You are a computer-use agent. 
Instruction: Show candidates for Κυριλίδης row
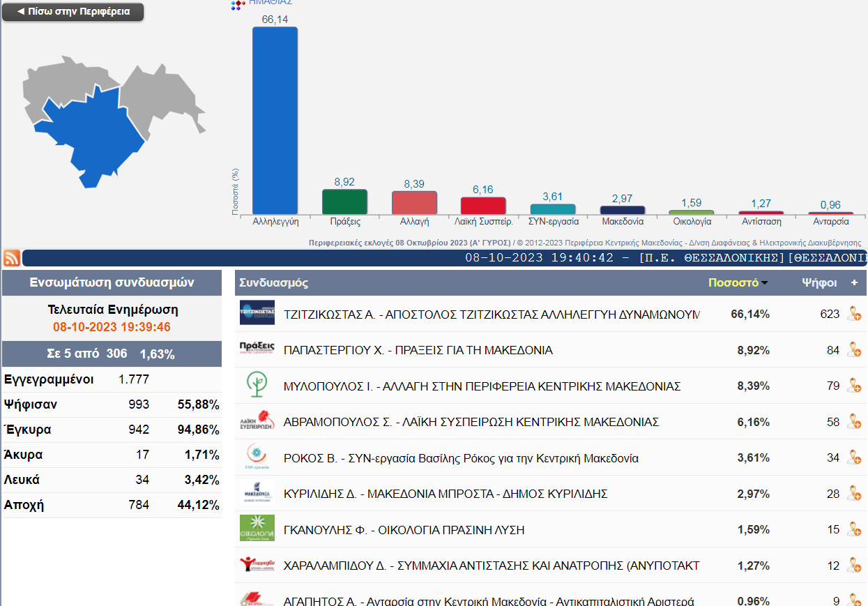pyautogui.click(x=853, y=494)
